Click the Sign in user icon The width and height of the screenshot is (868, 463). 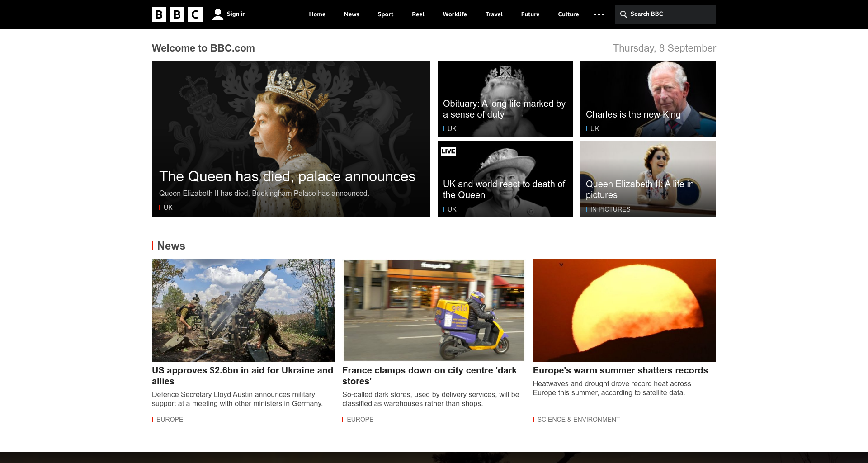218,14
